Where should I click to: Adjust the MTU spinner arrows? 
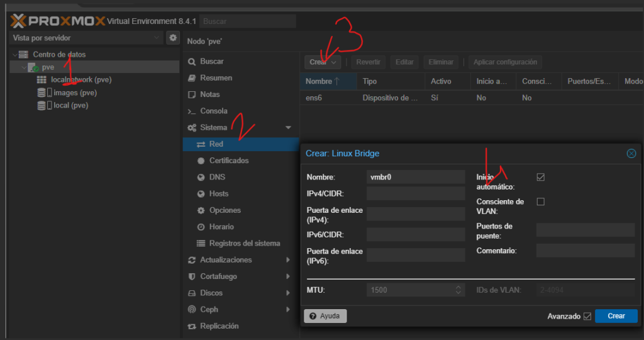(458, 290)
